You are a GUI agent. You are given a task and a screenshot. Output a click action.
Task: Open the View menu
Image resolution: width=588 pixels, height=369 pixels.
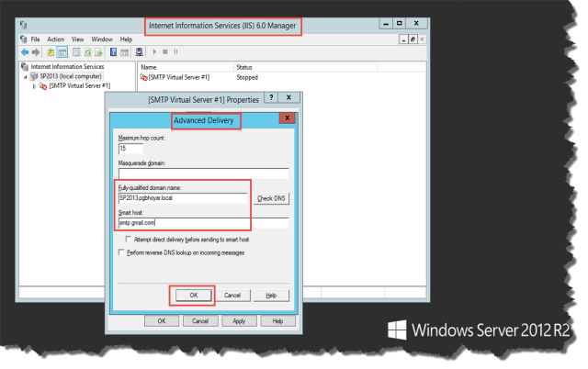coord(78,39)
